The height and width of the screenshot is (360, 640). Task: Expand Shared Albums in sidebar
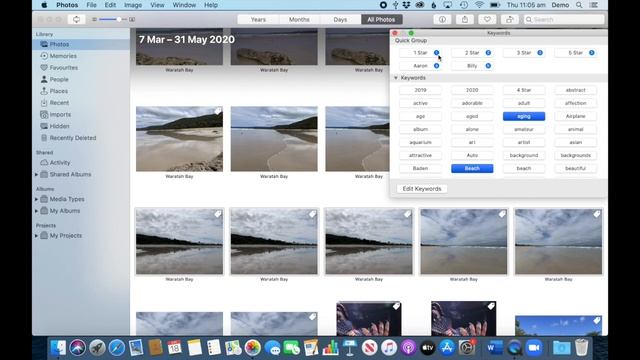(36, 174)
